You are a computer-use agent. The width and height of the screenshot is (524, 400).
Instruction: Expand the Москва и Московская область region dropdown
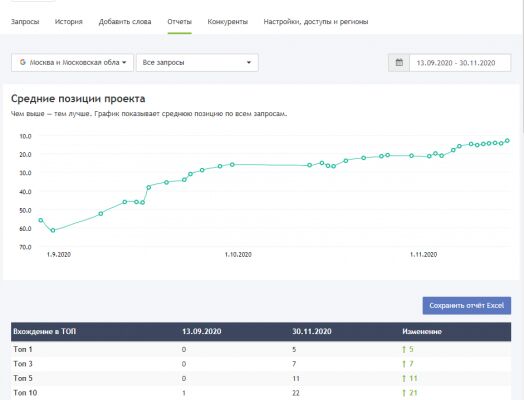pos(72,62)
